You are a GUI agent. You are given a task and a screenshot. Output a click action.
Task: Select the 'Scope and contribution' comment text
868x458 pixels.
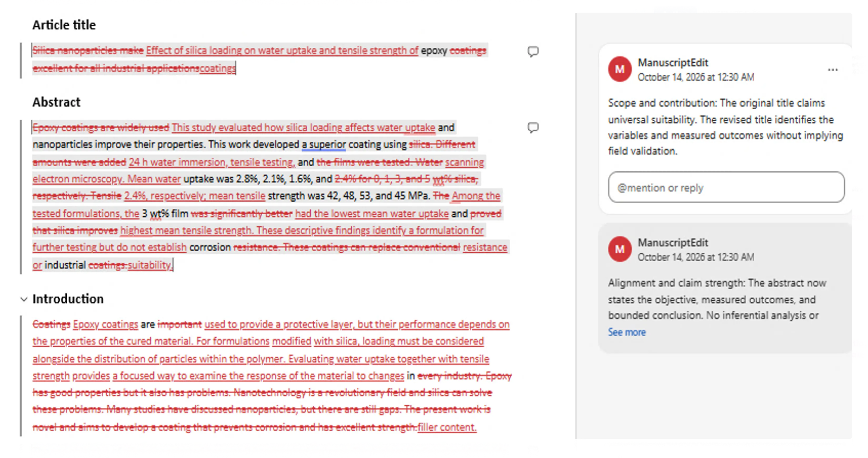coord(725,127)
